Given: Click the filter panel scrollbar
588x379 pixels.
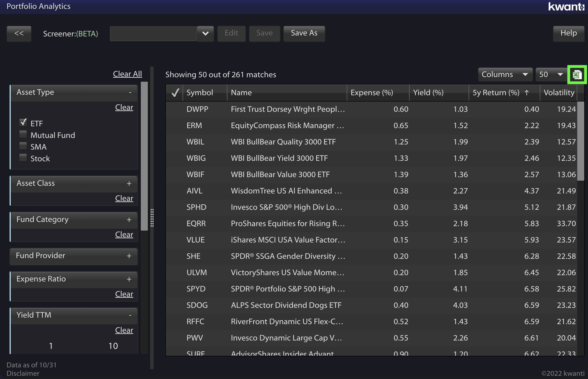Looking at the screenshot, I should [x=144, y=156].
